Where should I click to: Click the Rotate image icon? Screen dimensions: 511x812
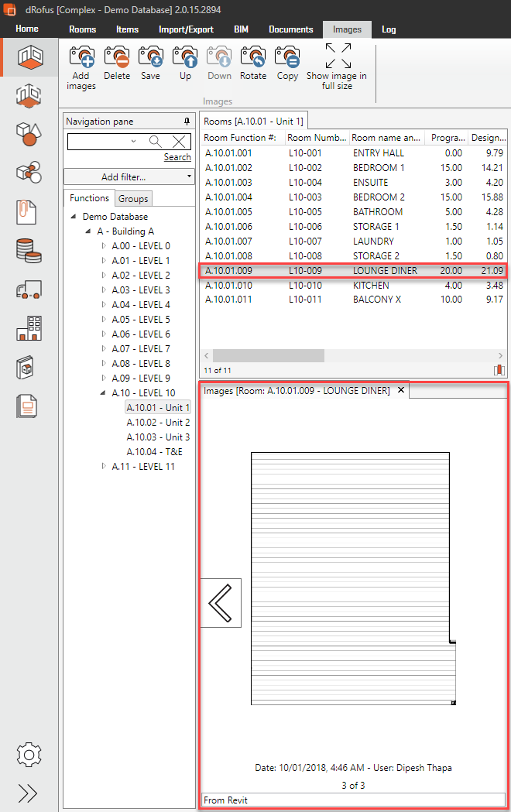tap(253, 59)
